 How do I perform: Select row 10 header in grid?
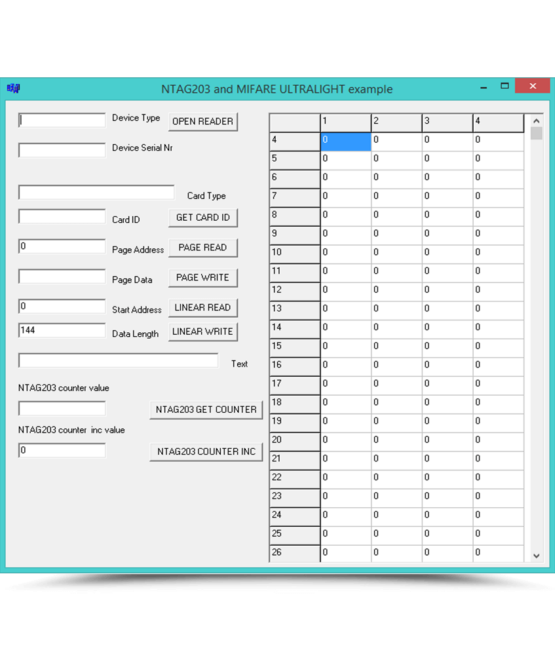click(295, 252)
